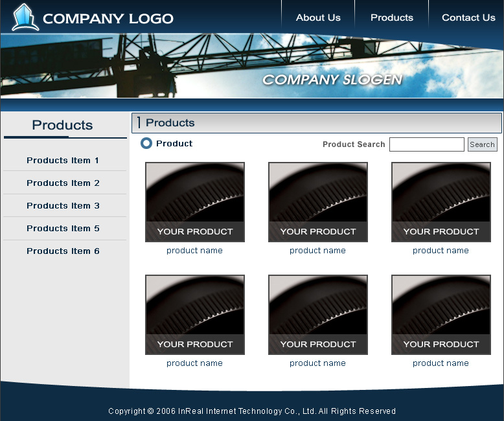
Task: Go to the Products navigation menu
Action: 391,17
